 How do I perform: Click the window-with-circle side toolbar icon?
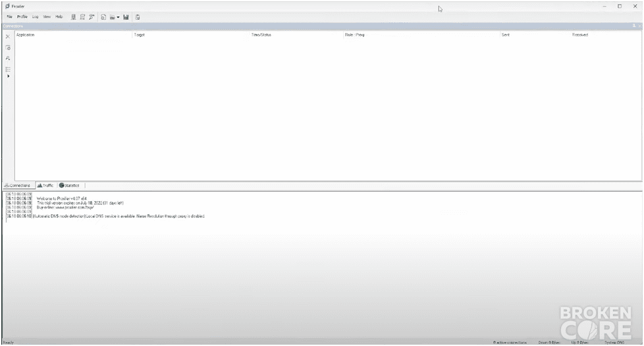[x=8, y=47]
